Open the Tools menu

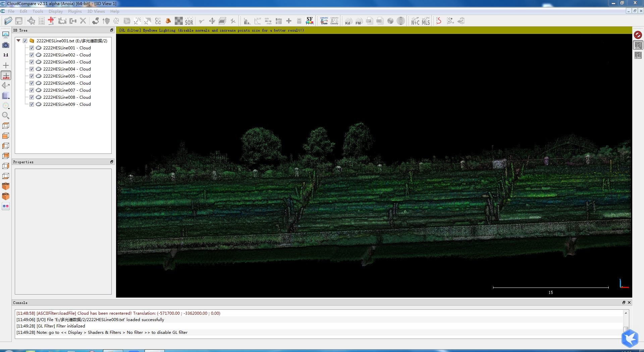click(38, 11)
